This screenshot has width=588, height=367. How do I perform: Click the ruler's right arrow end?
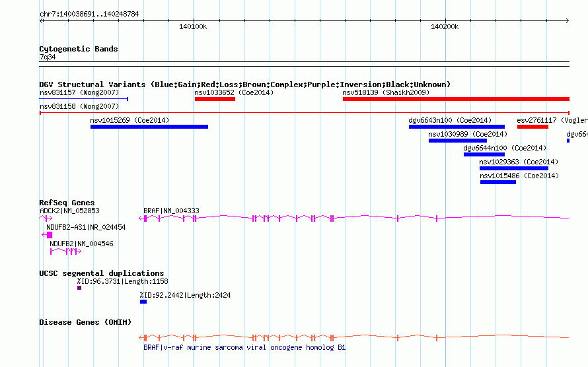[567, 20]
